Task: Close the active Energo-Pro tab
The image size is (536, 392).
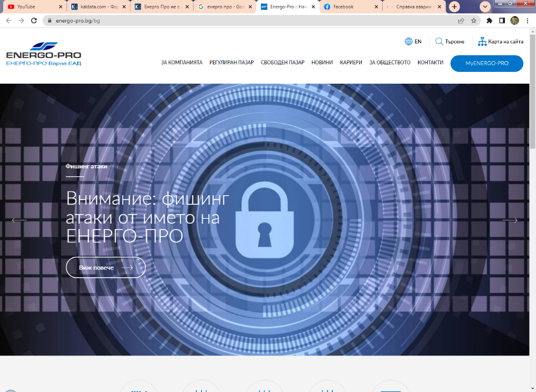Action: tap(313, 7)
